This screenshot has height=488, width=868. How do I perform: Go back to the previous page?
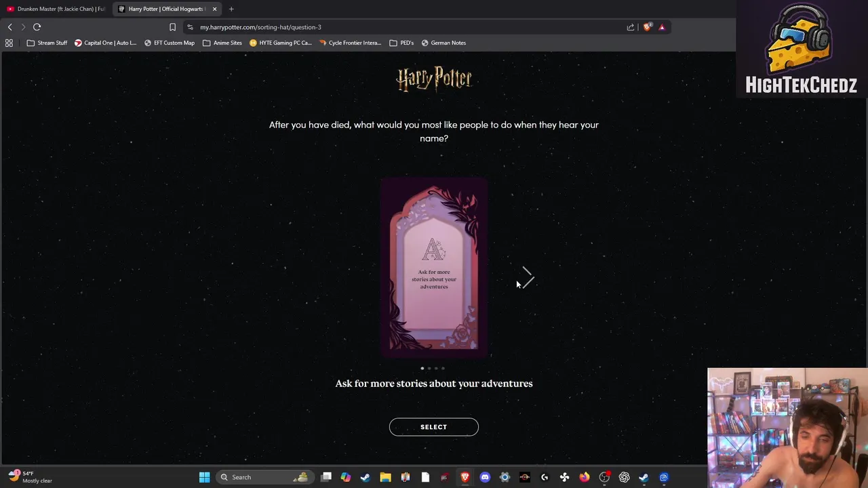click(9, 27)
